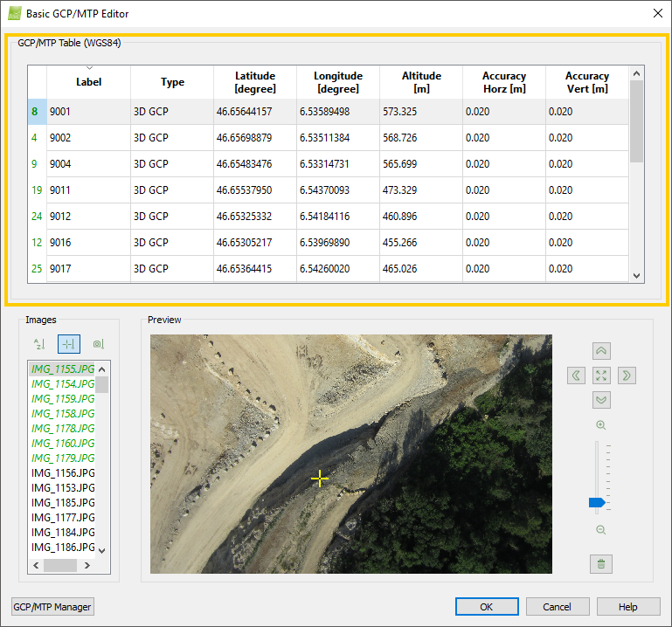Image resolution: width=672 pixels, height=627 pixels.
Task: Toggle sort images by distance to GCP
Action: (68, 344)
